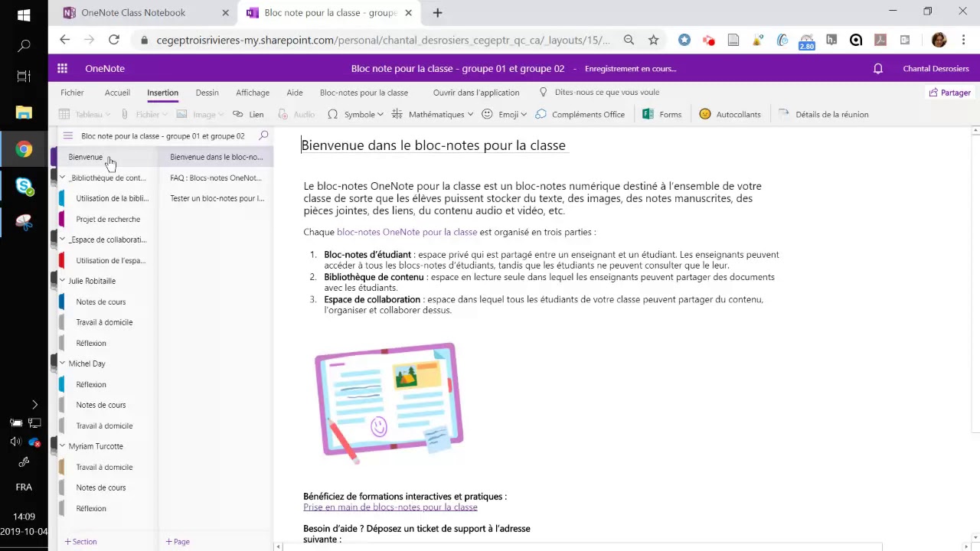This screenshot has width=980, height=551.
Task: Open the notifications bell icon
Action: [x=878, y=68]
